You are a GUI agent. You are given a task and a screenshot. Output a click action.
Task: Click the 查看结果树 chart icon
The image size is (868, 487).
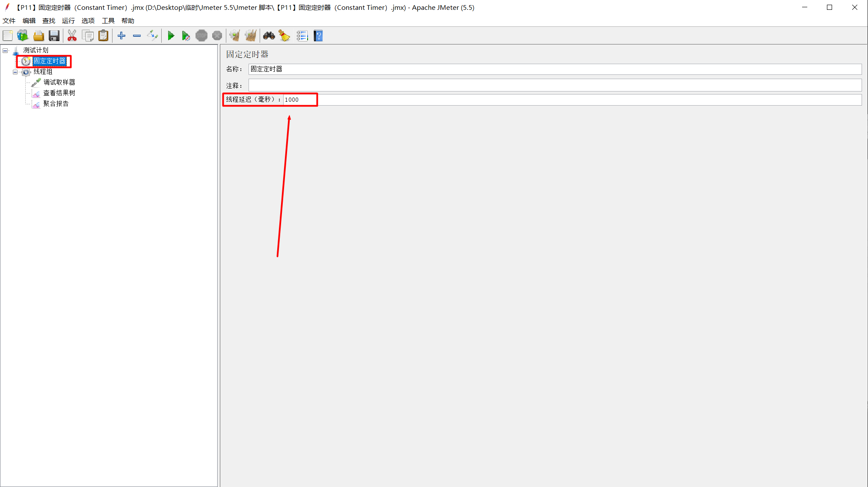(x=36, y=93)
